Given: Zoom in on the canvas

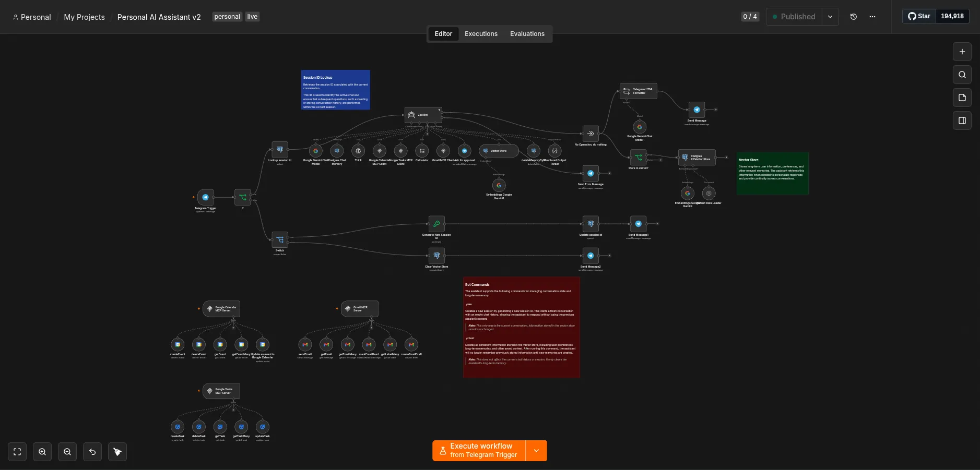Looking at the screenshot, I should click(42, 452).
